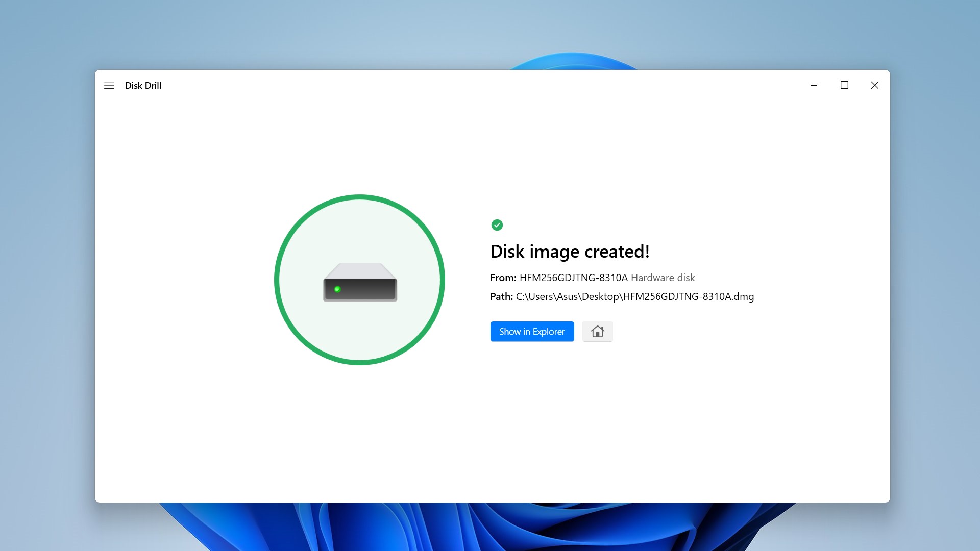The width and height of the screenshot is (980, 551).
Task: Click the saved .dmg file path text
Action: click(634, 296)
